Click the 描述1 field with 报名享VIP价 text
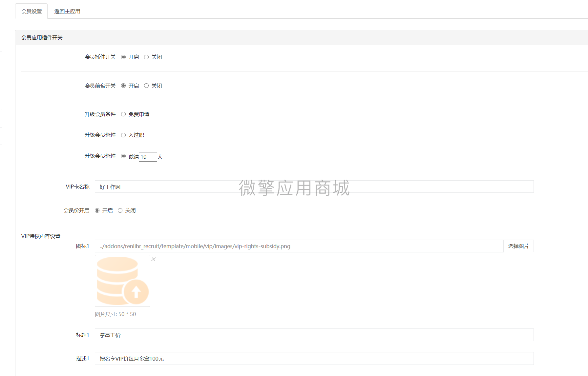The width and height of the screenshot is (588, 376). pyautogui.click(x=314, y=358)
